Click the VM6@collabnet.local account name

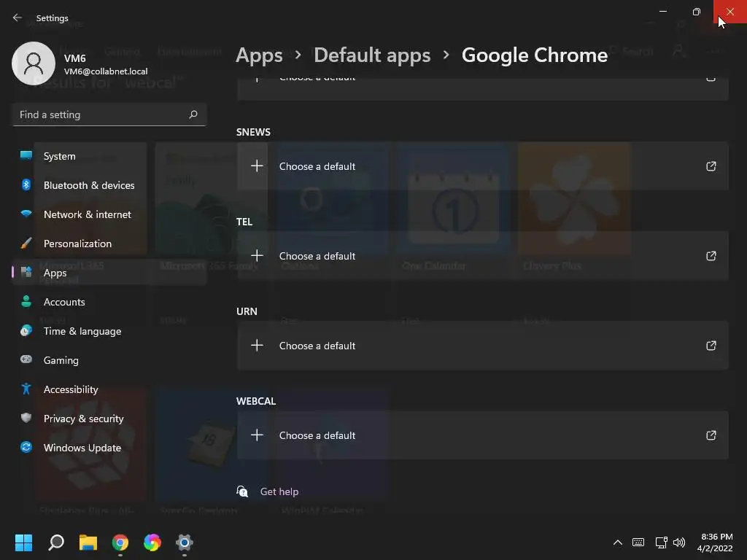click(106, 71)
